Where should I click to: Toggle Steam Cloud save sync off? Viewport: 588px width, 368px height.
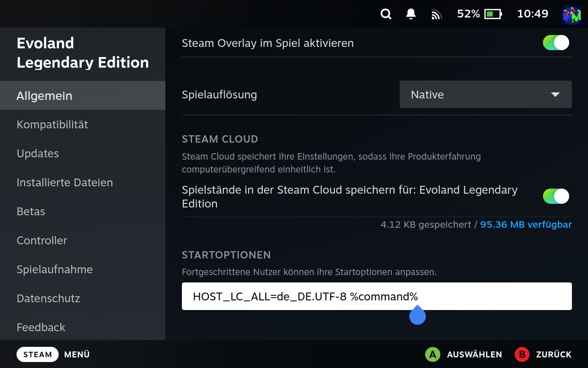point(556,196)
